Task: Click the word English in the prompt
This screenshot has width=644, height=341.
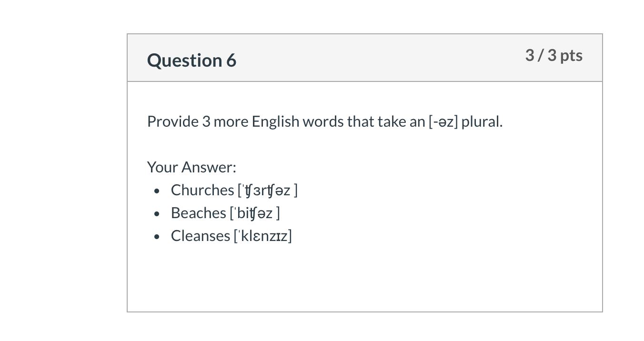Action: tap(276, 121)
